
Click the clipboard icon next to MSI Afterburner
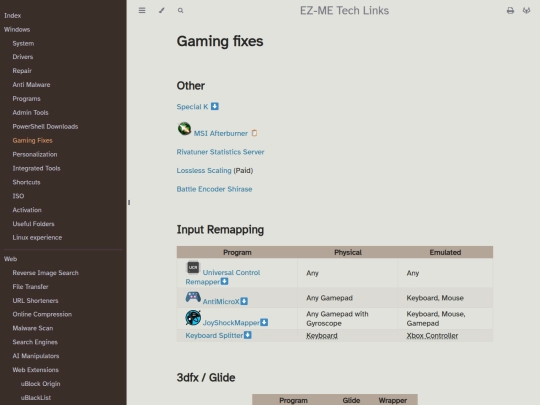tap(254, 133)
